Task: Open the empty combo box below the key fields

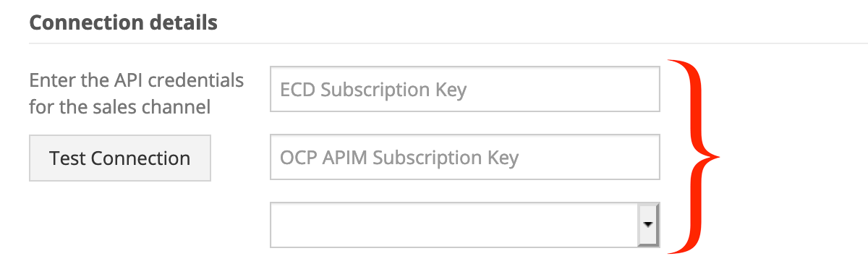Action: pyautogui.click(x=465, y=225)
